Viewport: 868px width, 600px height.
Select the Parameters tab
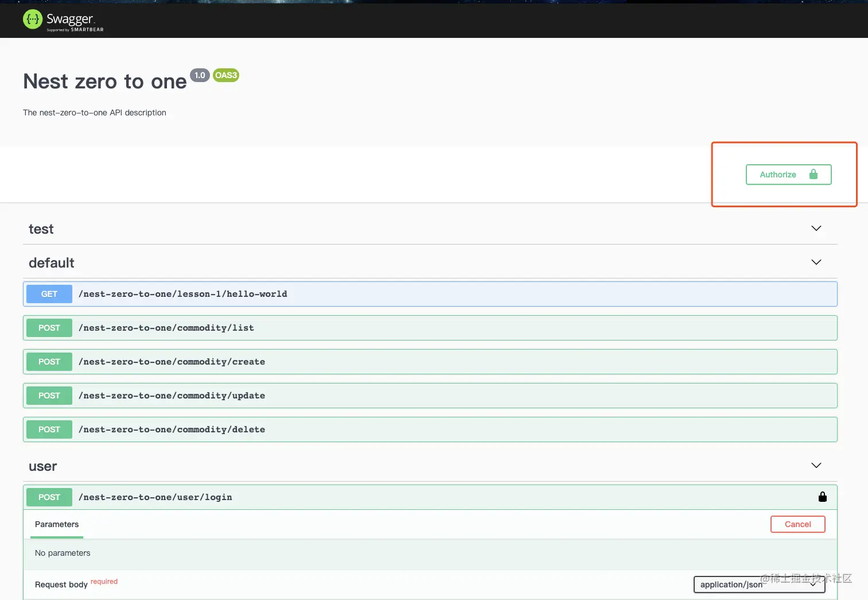57,524
